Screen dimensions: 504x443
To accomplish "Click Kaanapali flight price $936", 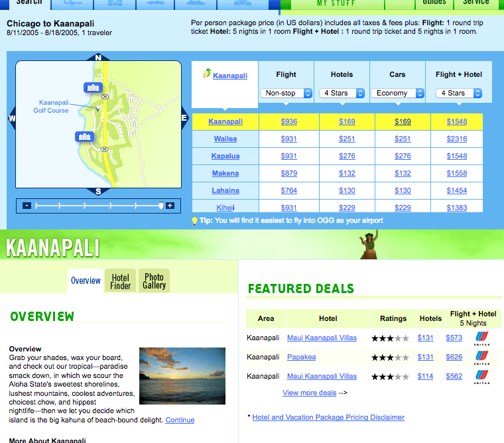I will coord(289,121).
